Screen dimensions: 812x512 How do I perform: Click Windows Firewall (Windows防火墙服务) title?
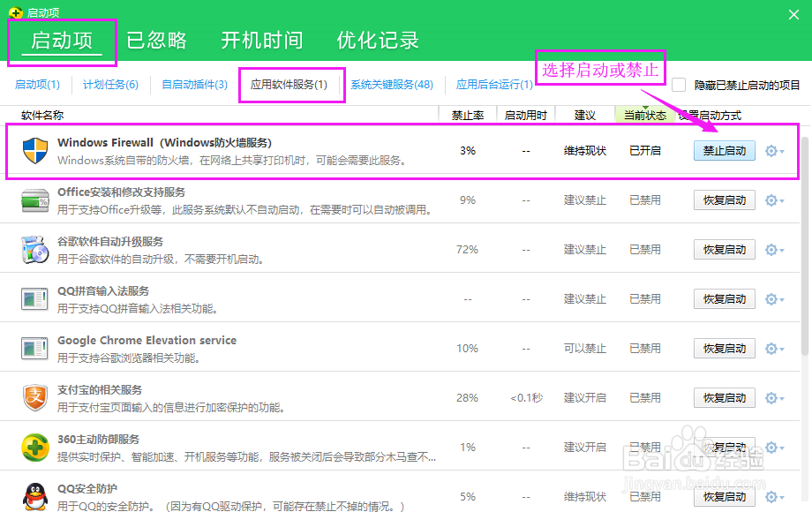pos(165,142)
